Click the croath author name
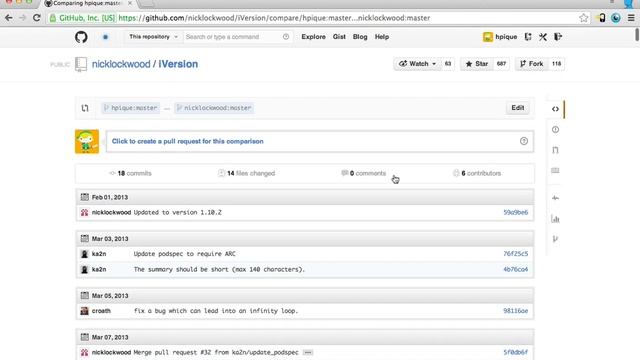The image size is (640, 360). click(x=101, y=311)
